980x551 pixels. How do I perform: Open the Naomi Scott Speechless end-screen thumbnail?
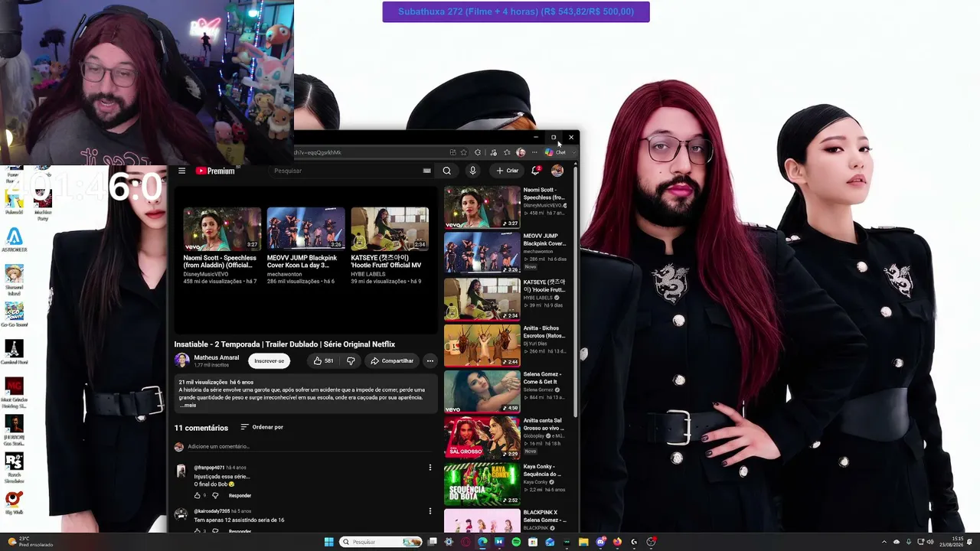pos(222,228)
